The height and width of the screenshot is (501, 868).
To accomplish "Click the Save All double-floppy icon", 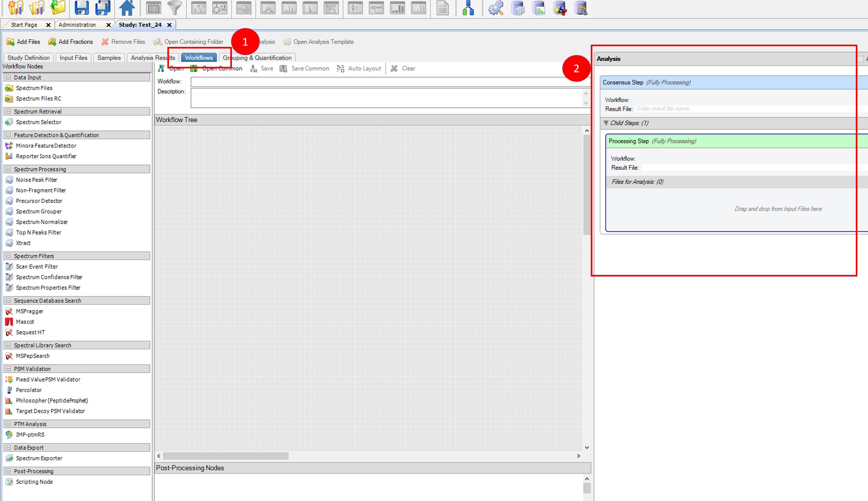I will tap(102, 8).
